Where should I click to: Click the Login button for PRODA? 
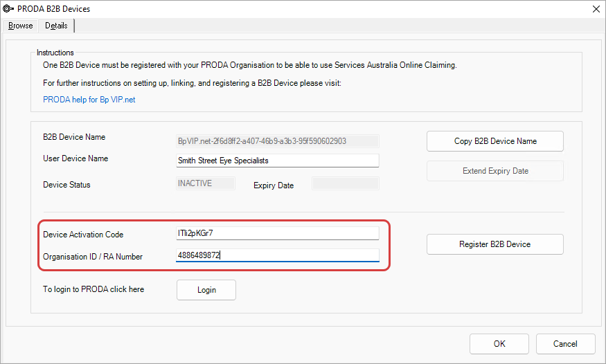[x=206, y=290]
